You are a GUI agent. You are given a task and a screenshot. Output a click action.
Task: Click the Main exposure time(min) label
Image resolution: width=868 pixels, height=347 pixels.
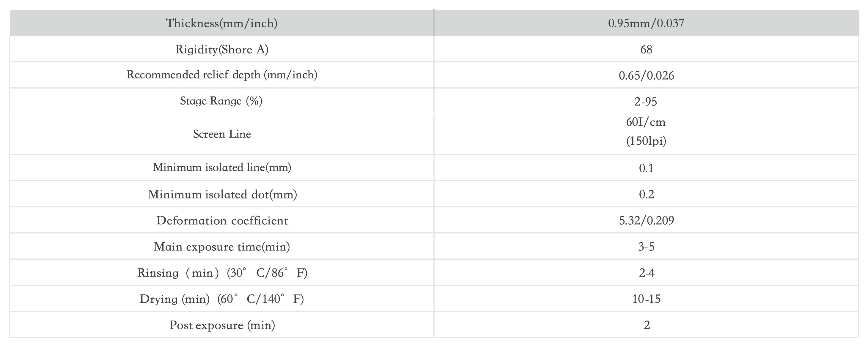tap(222, 247)
